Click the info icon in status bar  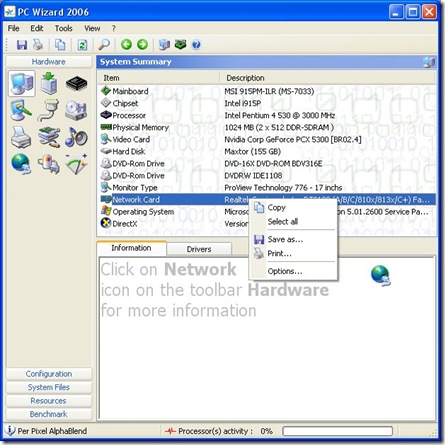10,430
